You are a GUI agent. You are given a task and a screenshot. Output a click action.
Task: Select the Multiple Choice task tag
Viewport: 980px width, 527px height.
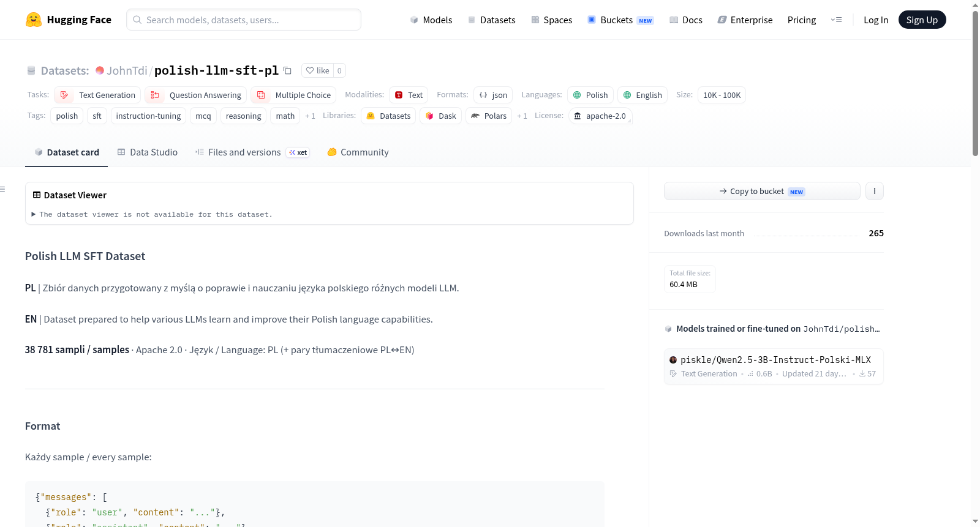click(x=294, y=95)
